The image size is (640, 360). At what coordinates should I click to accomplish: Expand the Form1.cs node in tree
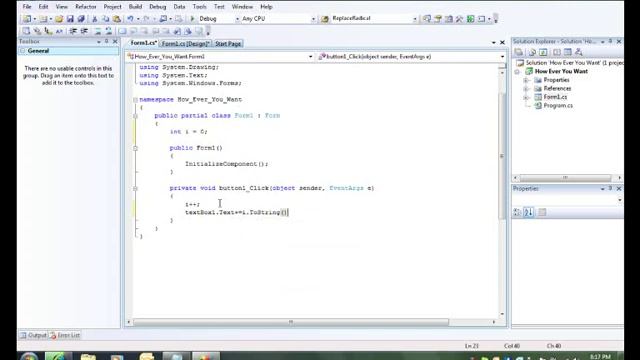tap(527, 98)
